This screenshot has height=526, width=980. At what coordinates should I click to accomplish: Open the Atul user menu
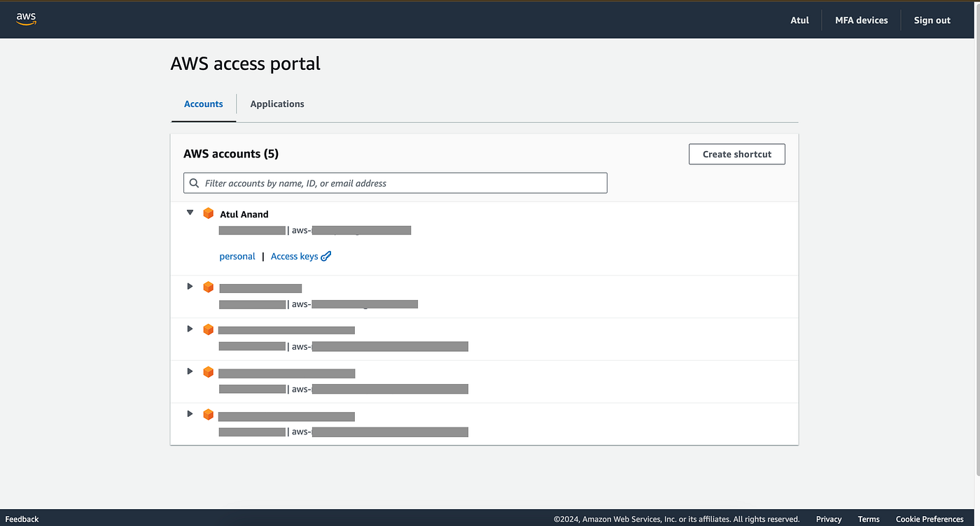coord(799,20)
